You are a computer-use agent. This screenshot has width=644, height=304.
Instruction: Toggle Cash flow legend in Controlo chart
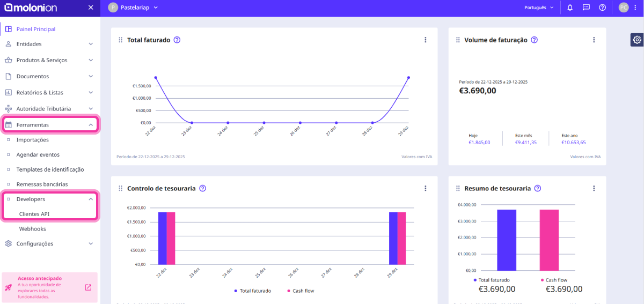pyautogui.click(x=301, y=291)
